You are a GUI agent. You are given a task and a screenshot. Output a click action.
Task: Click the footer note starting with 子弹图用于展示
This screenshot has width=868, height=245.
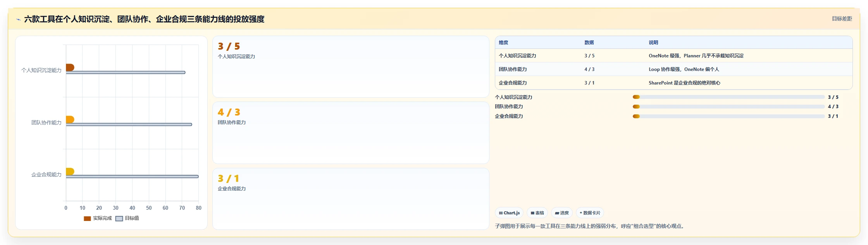point(591,226)
